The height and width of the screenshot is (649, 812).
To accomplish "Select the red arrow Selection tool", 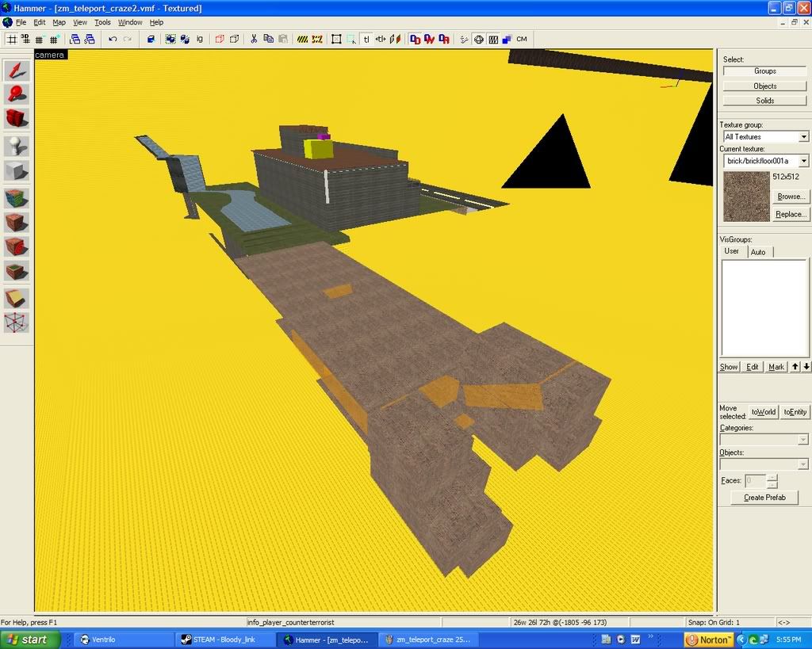I will pyautogui.click(x=17, y=70).
